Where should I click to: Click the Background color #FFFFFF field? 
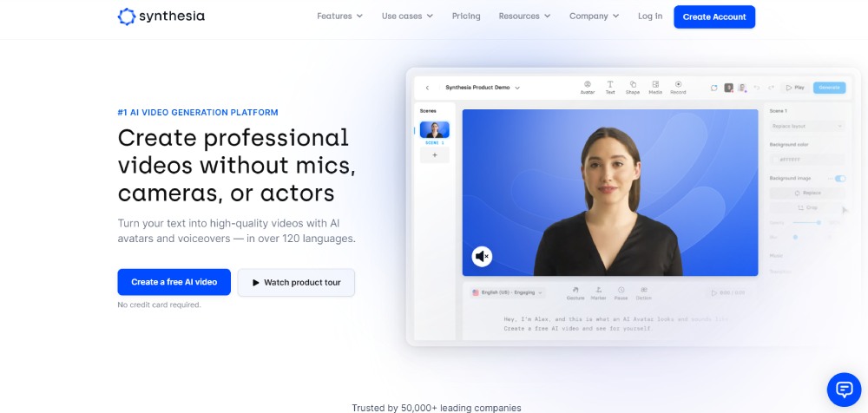click(x=807, y=160)
